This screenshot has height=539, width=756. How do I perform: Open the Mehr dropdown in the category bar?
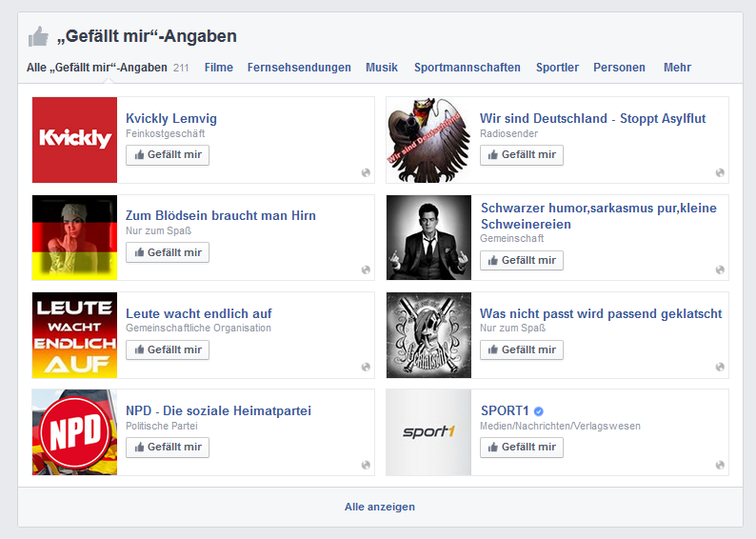[x=677, y=68]
